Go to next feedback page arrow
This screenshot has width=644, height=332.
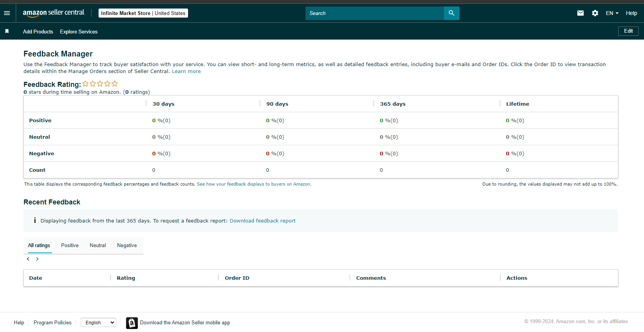click(37, 259)
